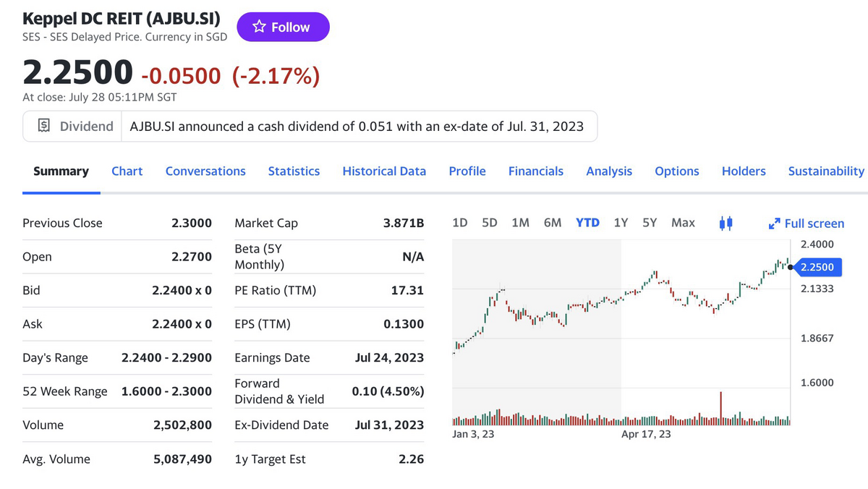
Task: Click the Earnings Date value Jul 24, 2023
Action: [390, 357]
